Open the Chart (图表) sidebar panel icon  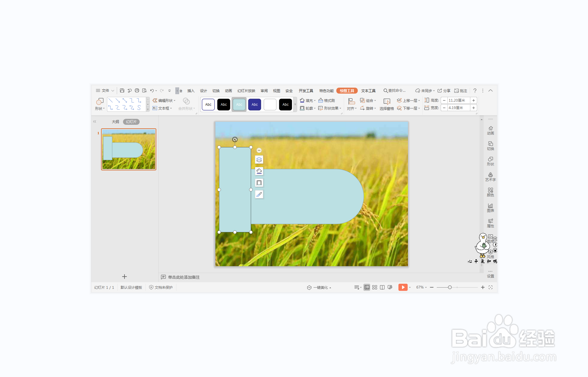(x=490, y=207)
